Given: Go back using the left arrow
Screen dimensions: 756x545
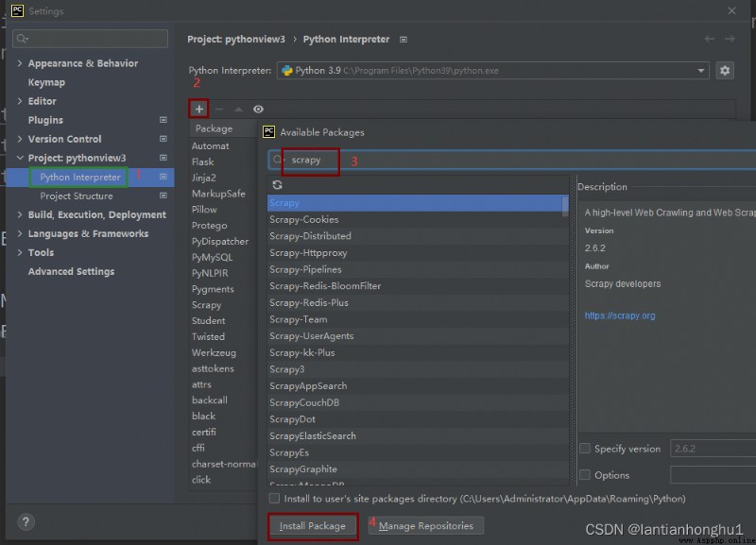Looking at the screenshot, I should (x=710, y=40).
